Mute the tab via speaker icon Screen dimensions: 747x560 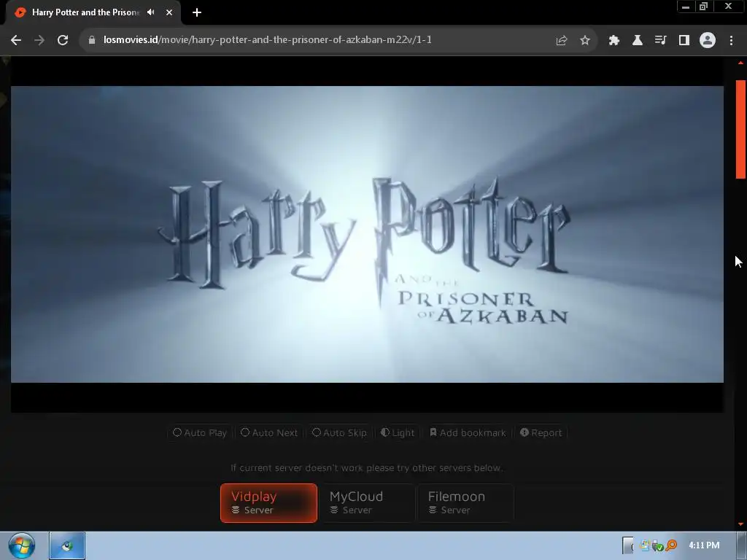(151, 12)
